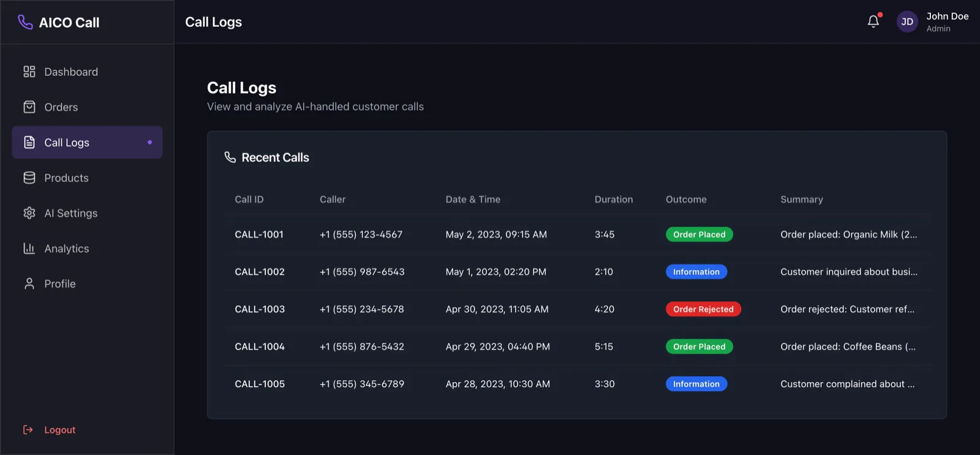This screenshot has width=980, height=455.
Task: Click the date May 1, 2023, 02:20 PM
Action: (496, 272)
